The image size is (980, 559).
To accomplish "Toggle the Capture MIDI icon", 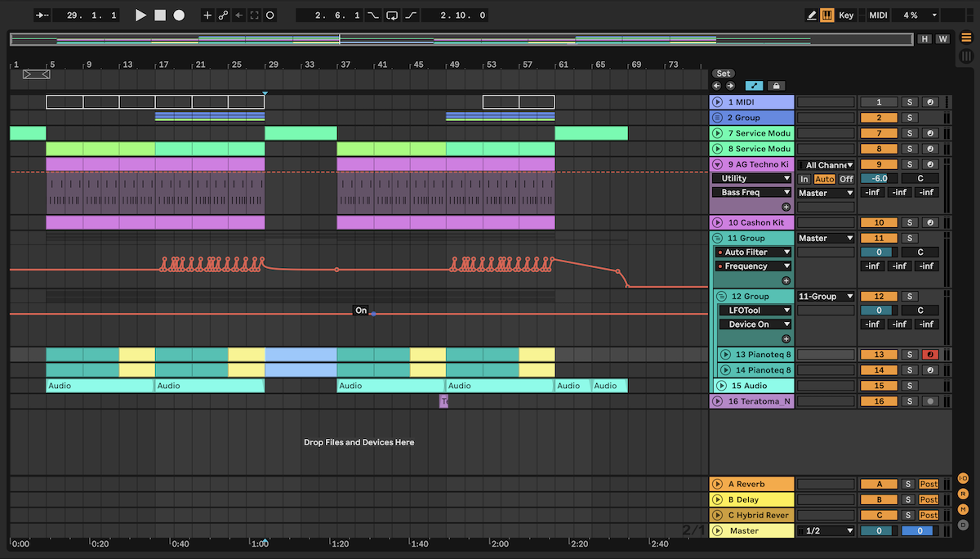I will [255, 15].
